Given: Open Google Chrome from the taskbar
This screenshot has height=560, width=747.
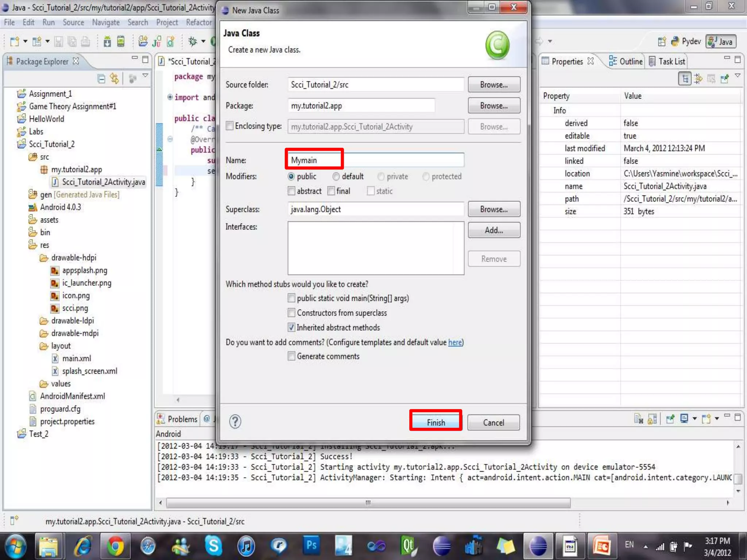Looking at the screenshot, I should (115, 547).
